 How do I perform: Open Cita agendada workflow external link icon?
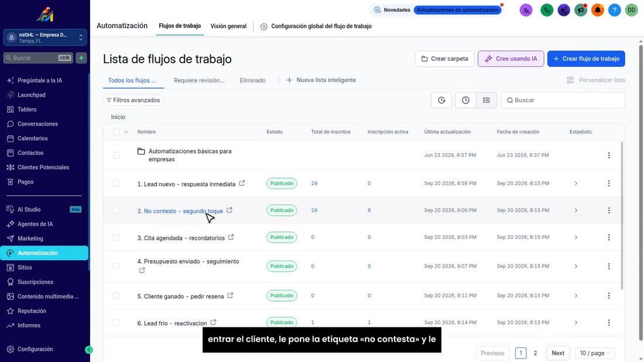tap(231, 237)
